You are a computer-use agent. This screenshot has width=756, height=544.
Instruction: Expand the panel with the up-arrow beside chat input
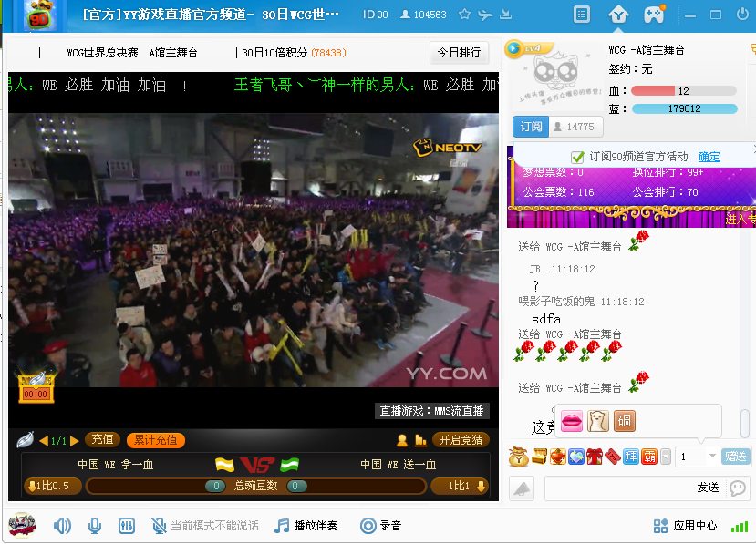click(x=522, y=489)
